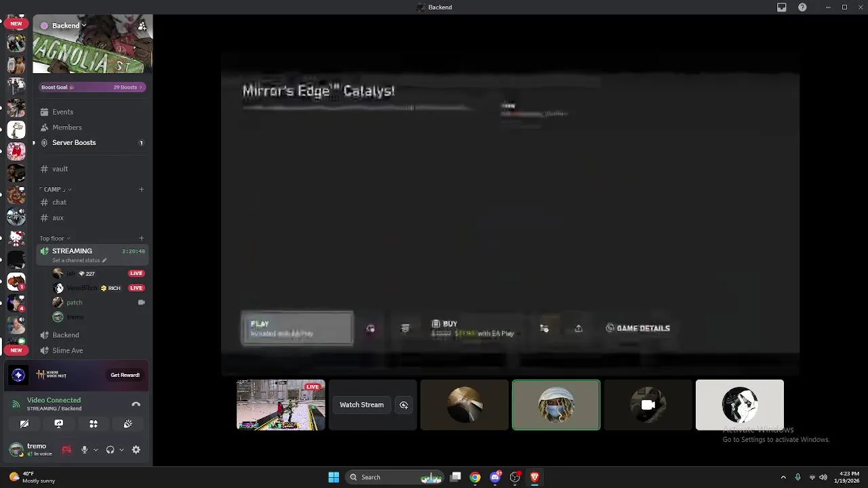Open the help icon in title bar

802,7
